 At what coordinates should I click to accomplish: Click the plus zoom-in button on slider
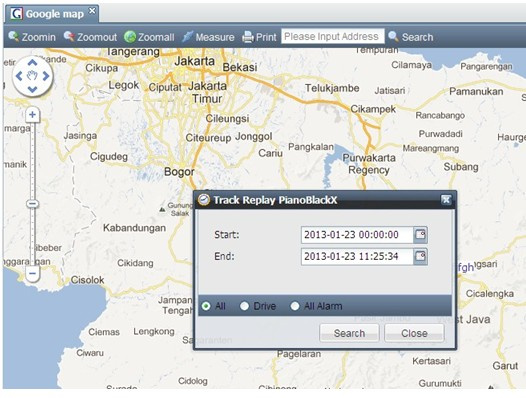click(x=32, y=115)
